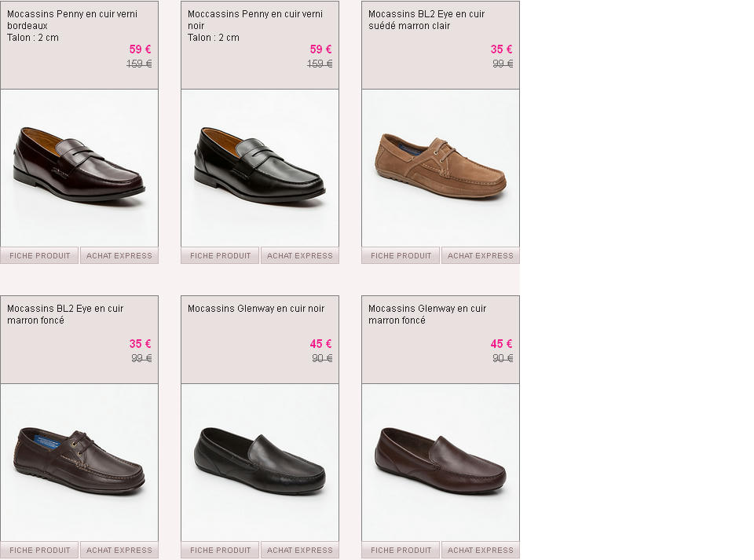Open 'Mocassins BL2 Eye en cuir suédé' title
This screenshot has height=560, width=754.
tap(426, 20)
